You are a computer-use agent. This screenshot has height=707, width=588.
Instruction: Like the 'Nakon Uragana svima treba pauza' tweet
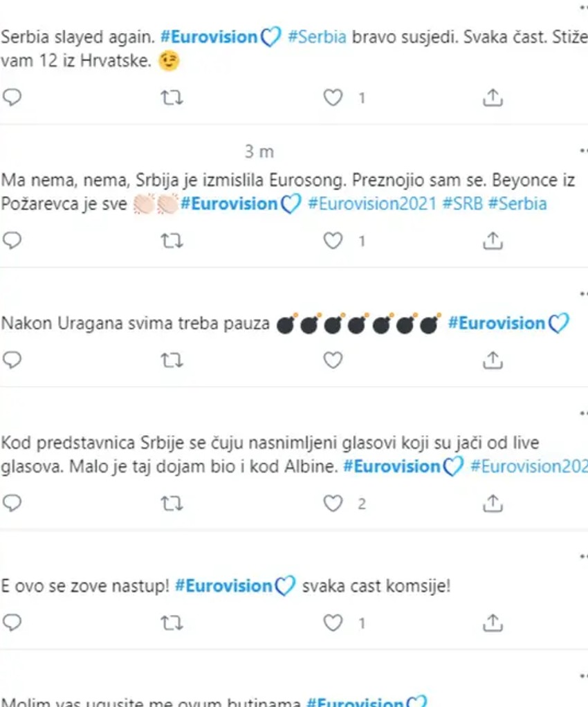pos(333,360)
